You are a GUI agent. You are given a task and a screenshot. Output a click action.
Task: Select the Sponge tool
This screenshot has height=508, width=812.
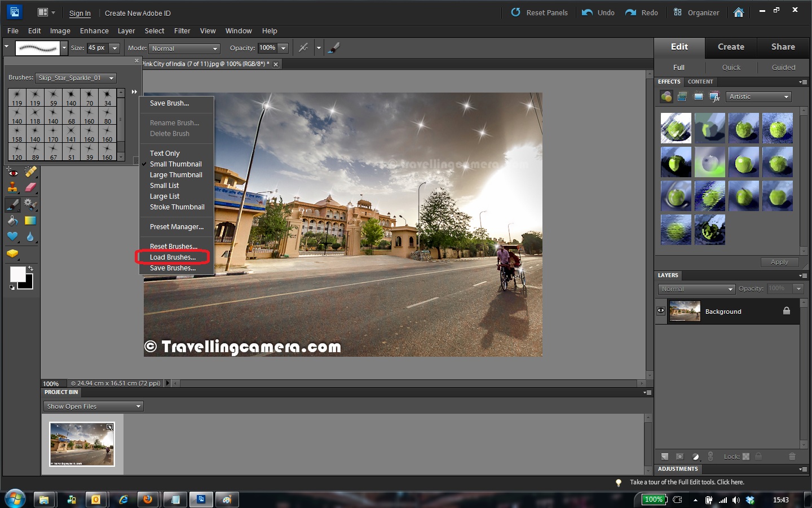[x=12, y=253]
